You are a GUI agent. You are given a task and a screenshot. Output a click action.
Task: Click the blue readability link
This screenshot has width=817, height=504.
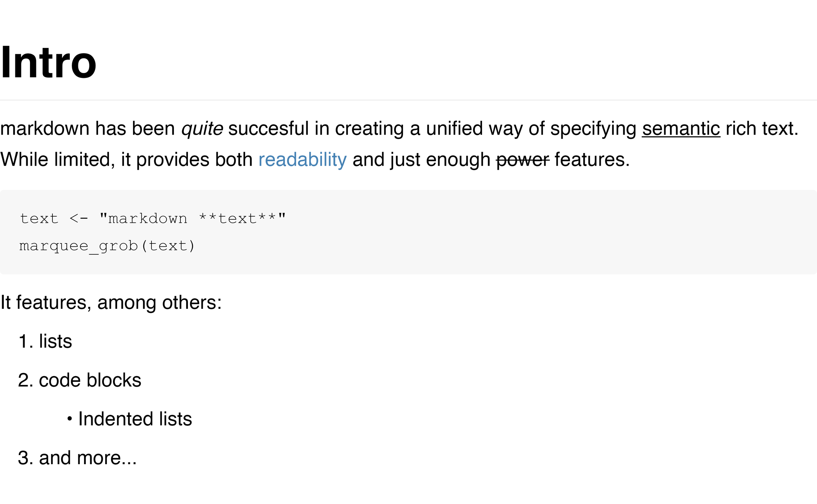point(302,160)
